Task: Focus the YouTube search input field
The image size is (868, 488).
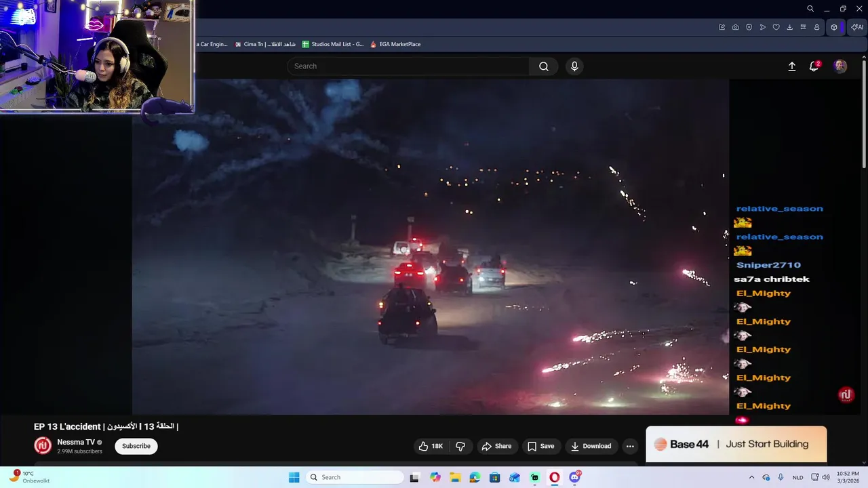Action: tap(408, 66)
